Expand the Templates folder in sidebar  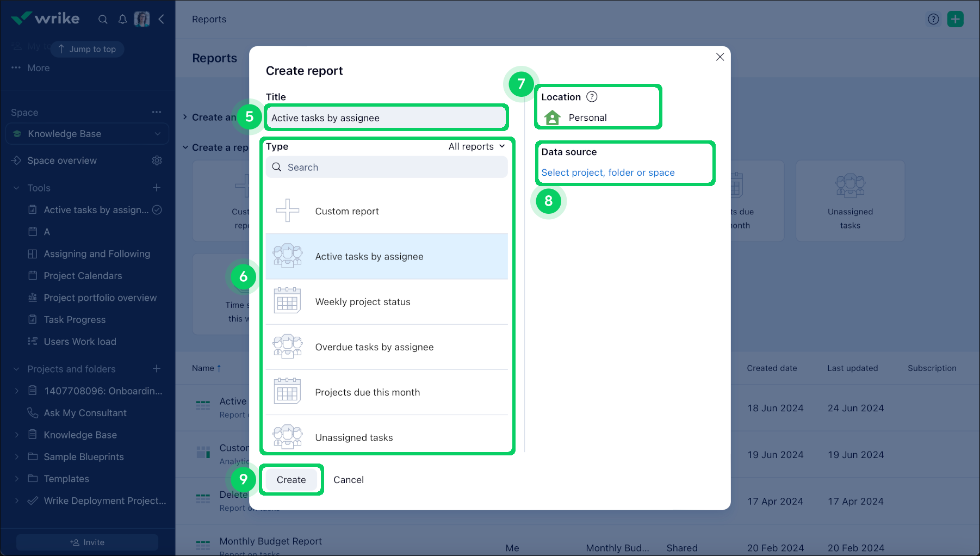(16, 479)
